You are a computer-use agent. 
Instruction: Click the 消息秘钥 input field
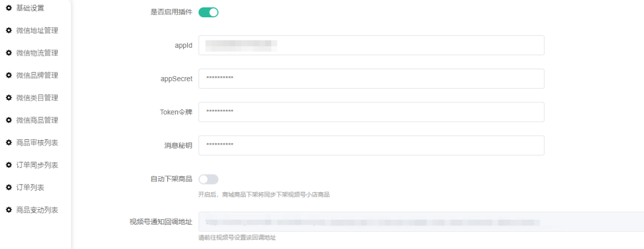click(371, 146)
